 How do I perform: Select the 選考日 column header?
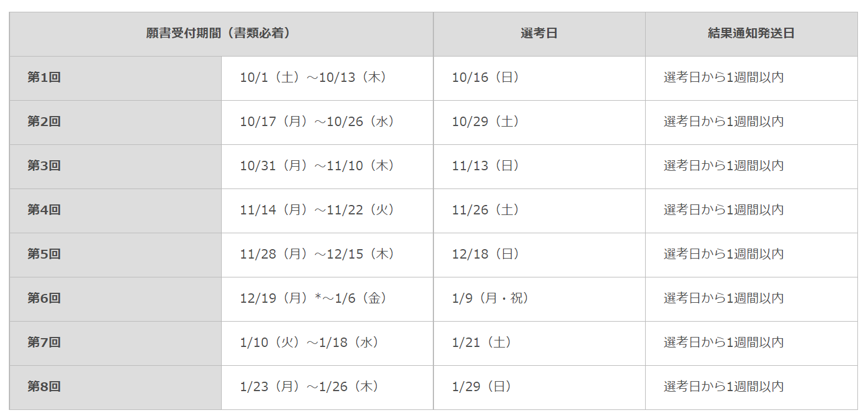pyautogui.click(x=539, y=34)
